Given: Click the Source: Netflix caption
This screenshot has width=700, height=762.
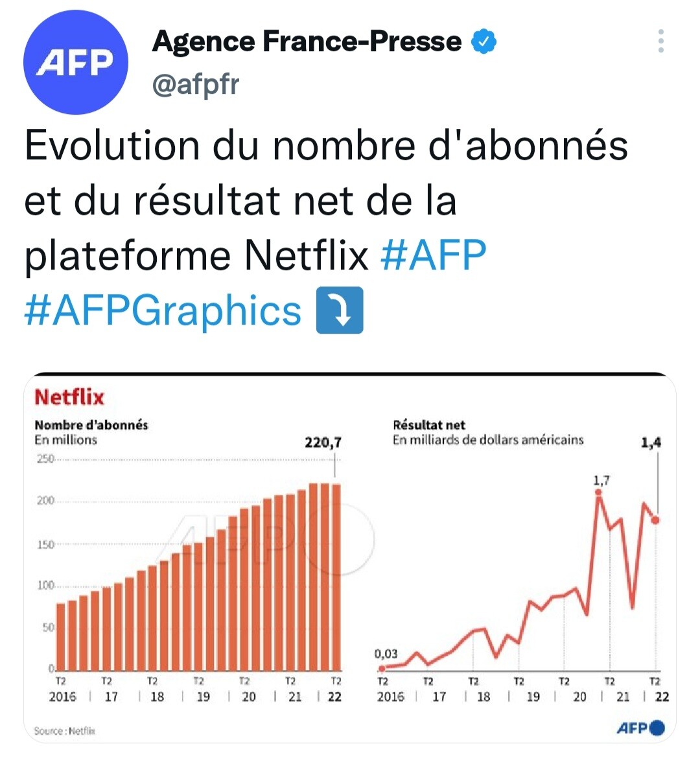Looking at the screenshot, I should 64,731.
